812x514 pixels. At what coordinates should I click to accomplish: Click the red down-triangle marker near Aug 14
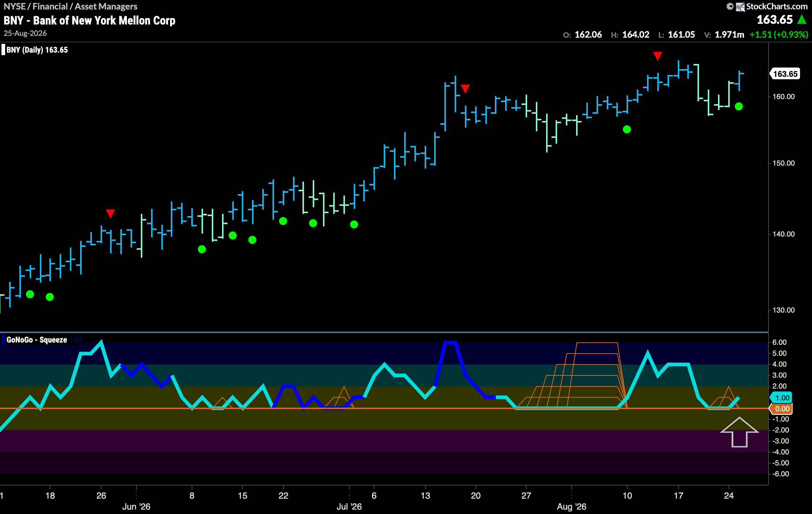click(657, 56)
